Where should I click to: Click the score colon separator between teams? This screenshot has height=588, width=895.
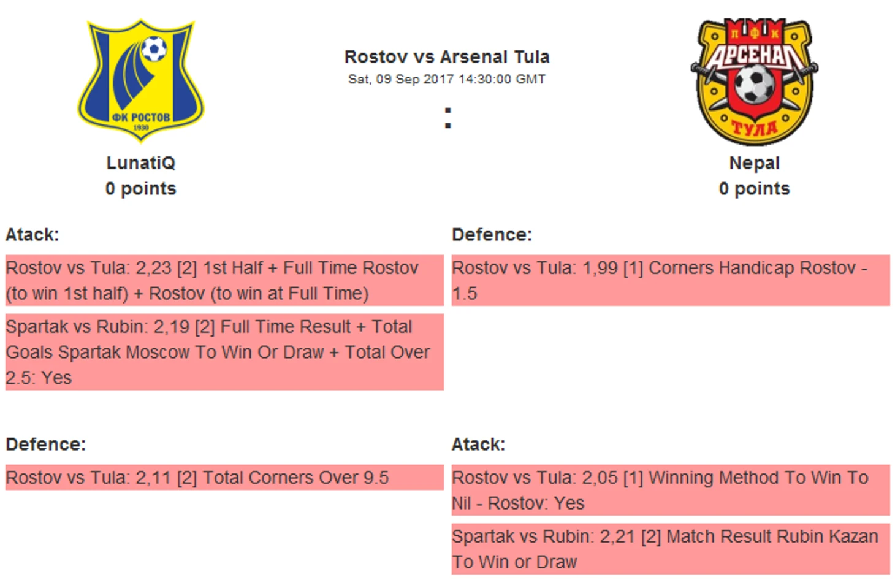click(447, 118)
